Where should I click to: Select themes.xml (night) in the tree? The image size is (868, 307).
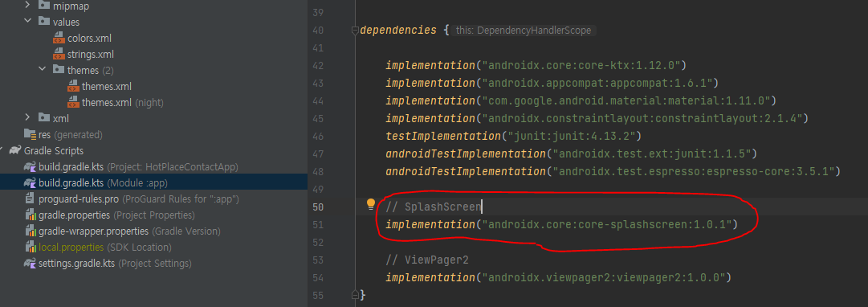point(123,103)
